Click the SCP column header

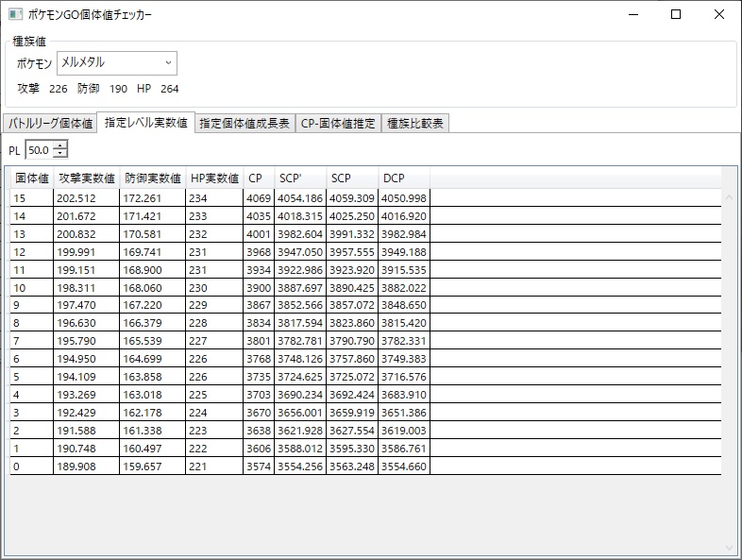[352, 178]
